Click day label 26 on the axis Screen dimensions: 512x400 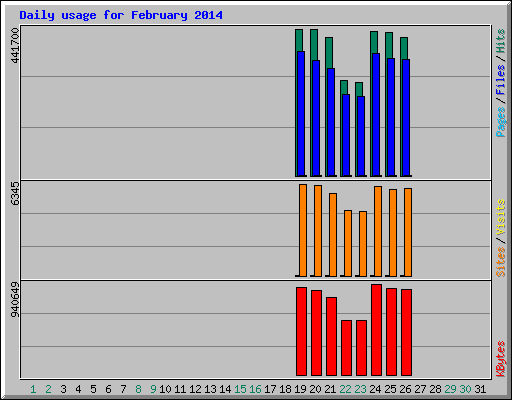pos(405,389)
